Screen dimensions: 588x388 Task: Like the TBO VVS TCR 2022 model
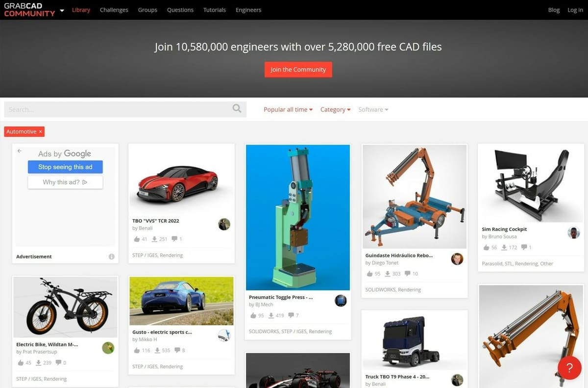[x=137, y=239]
